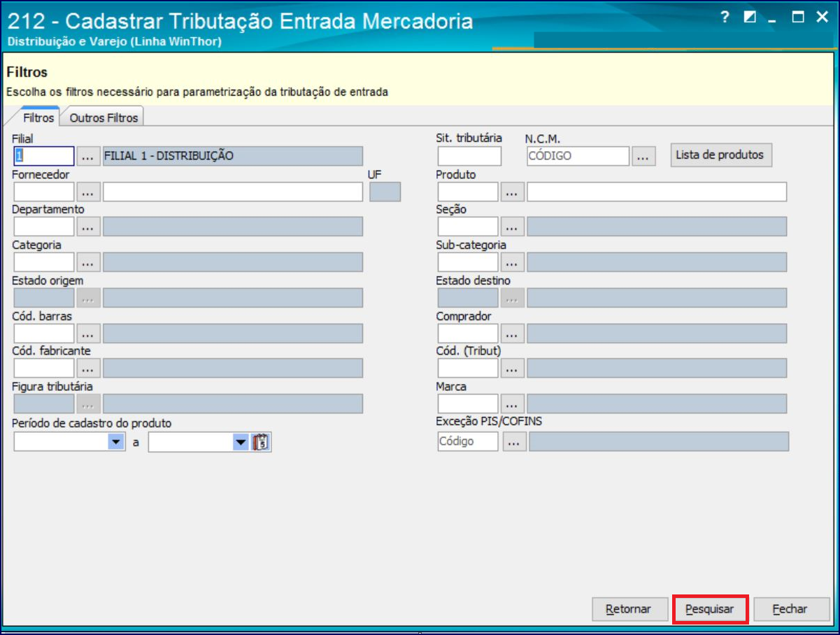840x635 pixels.
Task: Expand the end date dropdown of Período de cadastro
Action: tap(241, 442)
